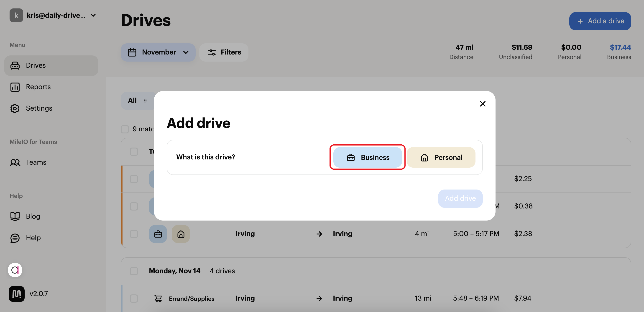Image resolution: width=644 pixels, height=312 pixels.
Task: Click the accessibility 'a' icon bottom left
Action: [15, 270]
